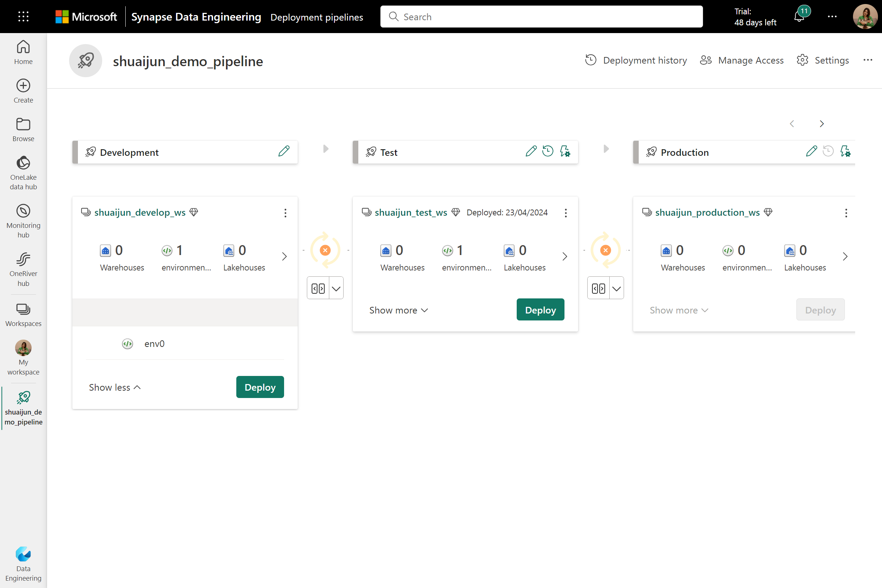Click Synapse Data Engineering title

196,17
